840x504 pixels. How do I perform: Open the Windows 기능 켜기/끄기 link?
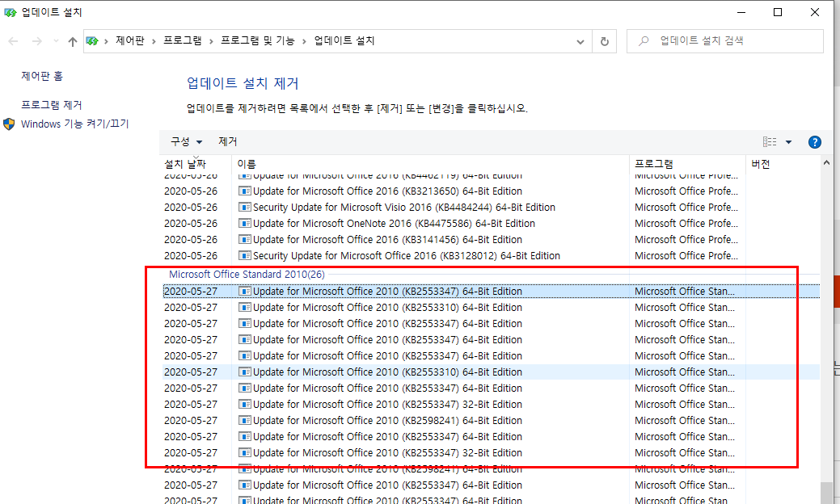[x=75, y=124]
